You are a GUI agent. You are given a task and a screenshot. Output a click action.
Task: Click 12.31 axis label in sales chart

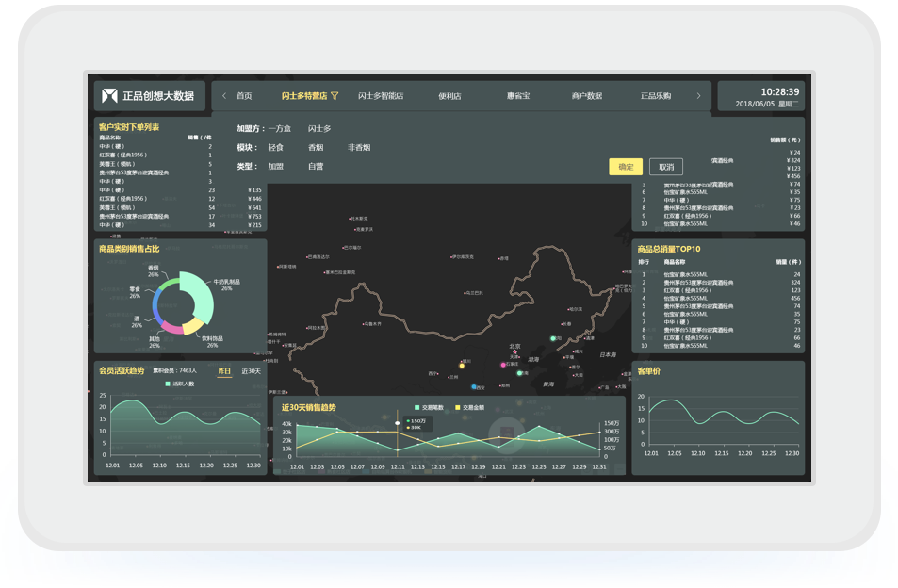point(599,467)
